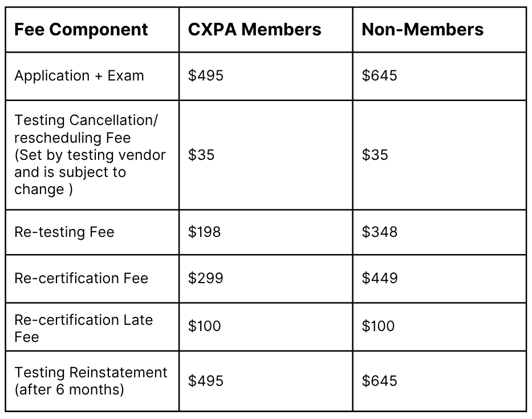The height and width of the screenshot is (419, 532).
Task: Select the CXPA Members column header
Action: pos(254,30)
